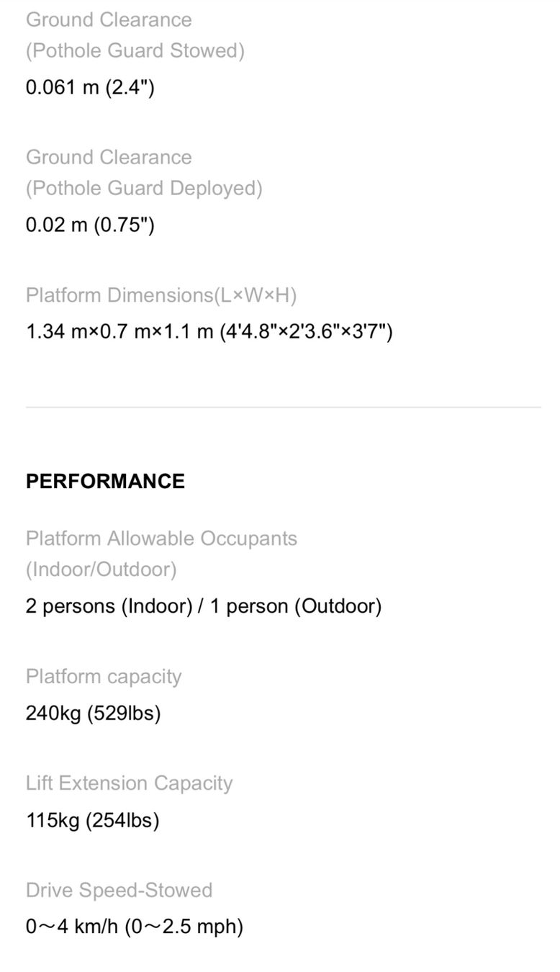Image resolution: width=560 pixels, height=972 pixels.
Task: Click "Ground Clearance" above Pothole Guard Deployed
Action: 109,158
